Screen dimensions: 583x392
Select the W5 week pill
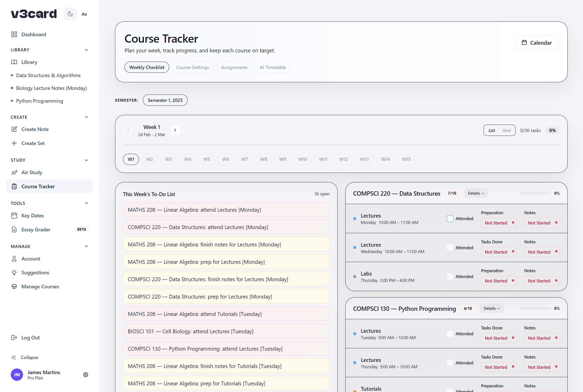coord(207,159)
